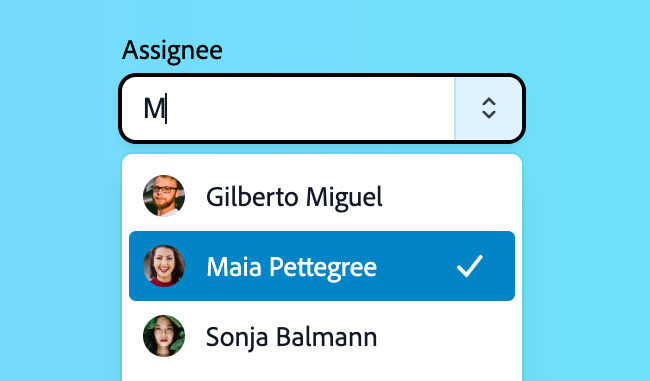Click the name text Gilberto Miguel
650x381 pixels.
pos(294,197)
